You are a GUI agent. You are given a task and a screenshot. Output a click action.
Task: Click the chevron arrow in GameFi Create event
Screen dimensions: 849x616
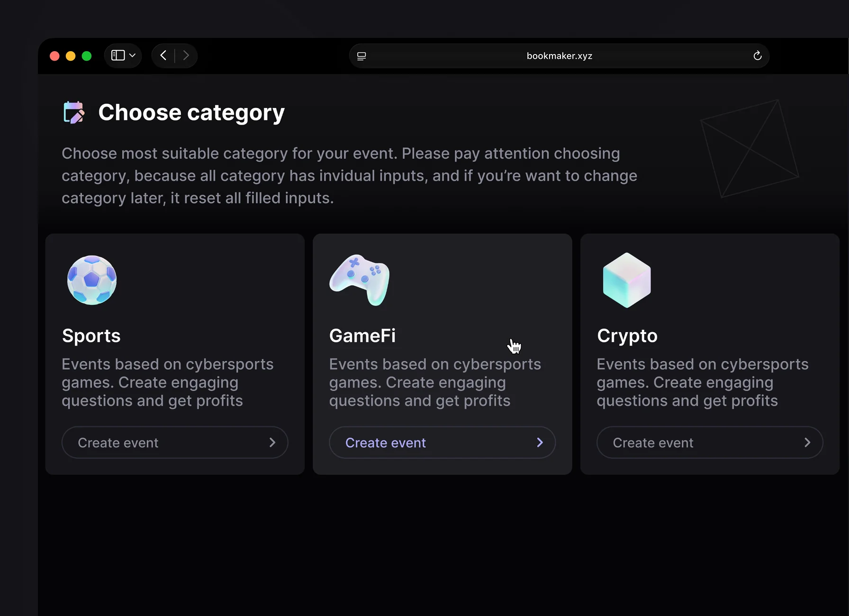(540, 443)
